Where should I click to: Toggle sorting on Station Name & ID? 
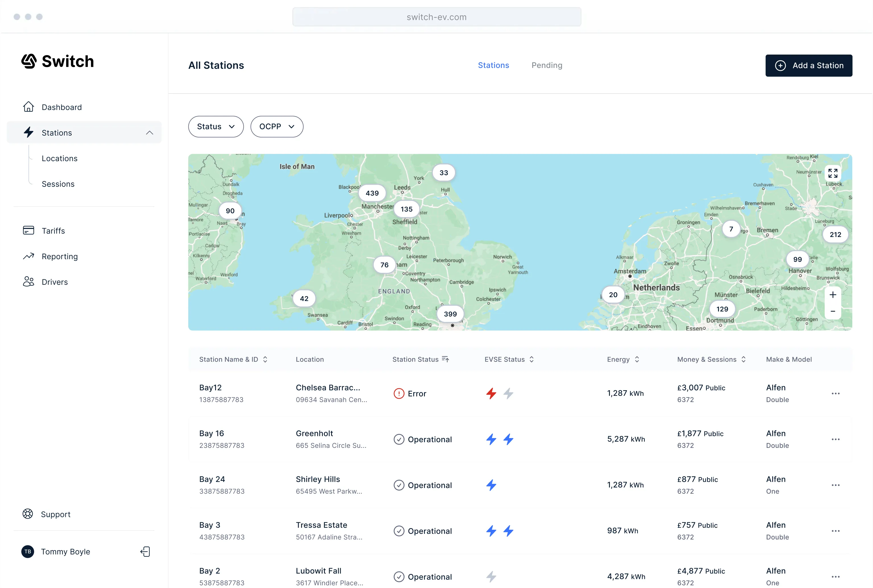click(x=265, y=359)
